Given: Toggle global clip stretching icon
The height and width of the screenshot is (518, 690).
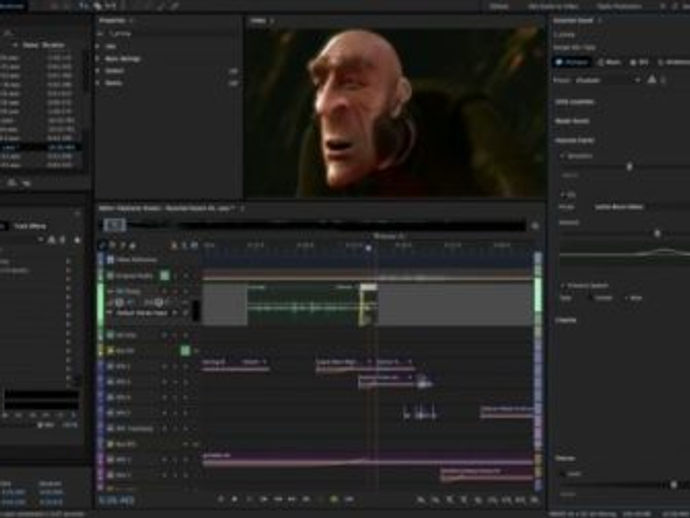Looking at the screenshot, I should coord(184,246).
